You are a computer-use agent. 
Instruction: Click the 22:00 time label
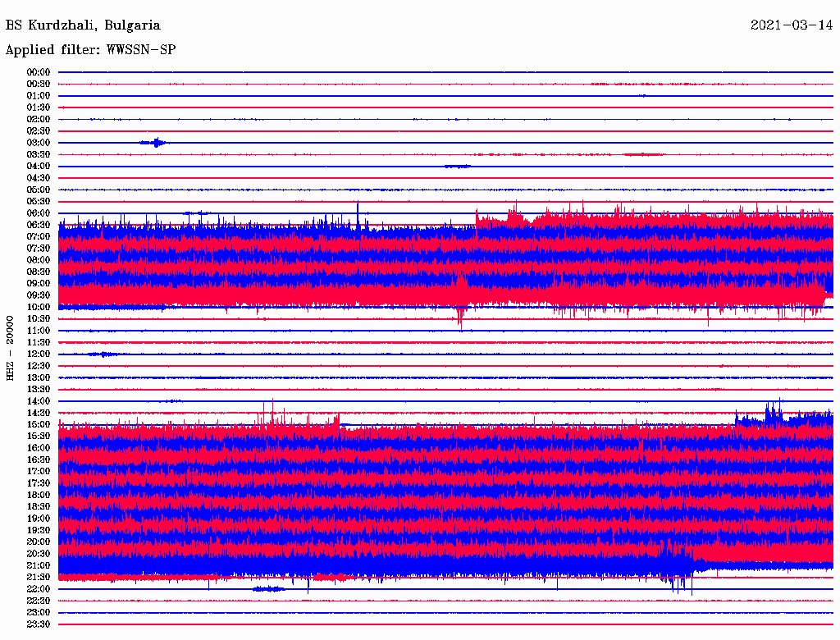click(x=39, y=589)
